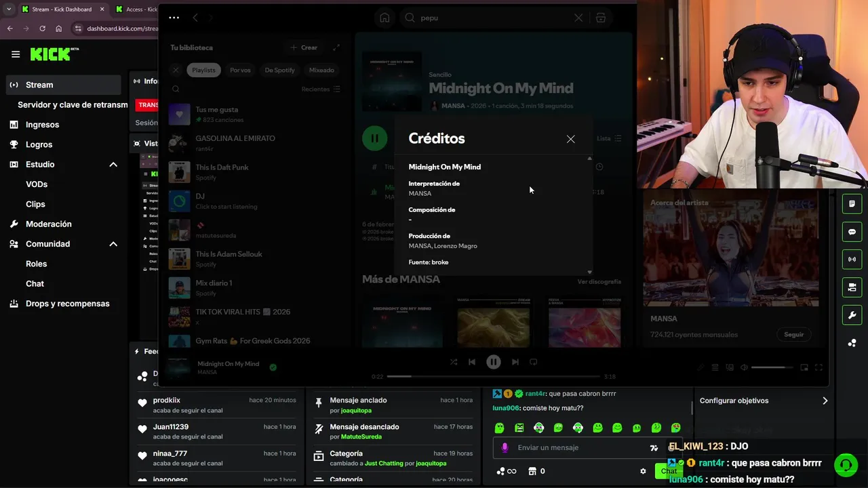
Task: Open Spotify three-dots menu
Action: [174, 18]
